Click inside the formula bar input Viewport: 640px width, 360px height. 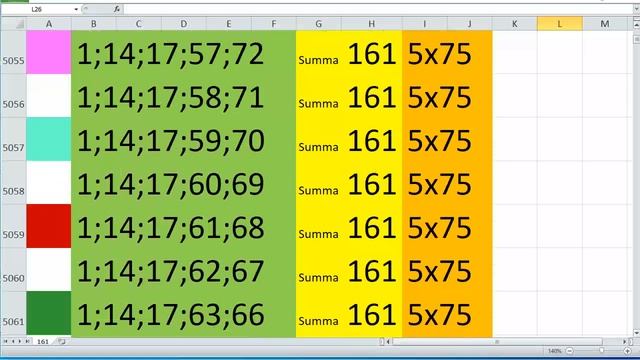[x=378, y=9]
